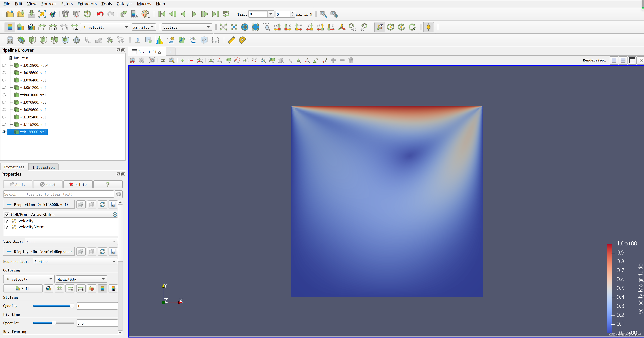
Task: Click the properties Search text field
Action: click(59, 194)
